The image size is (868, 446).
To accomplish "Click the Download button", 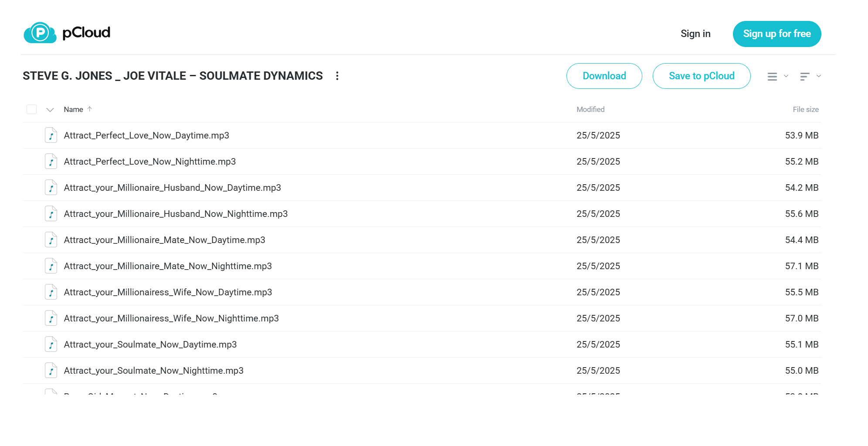I will click(x=604, y=76).
